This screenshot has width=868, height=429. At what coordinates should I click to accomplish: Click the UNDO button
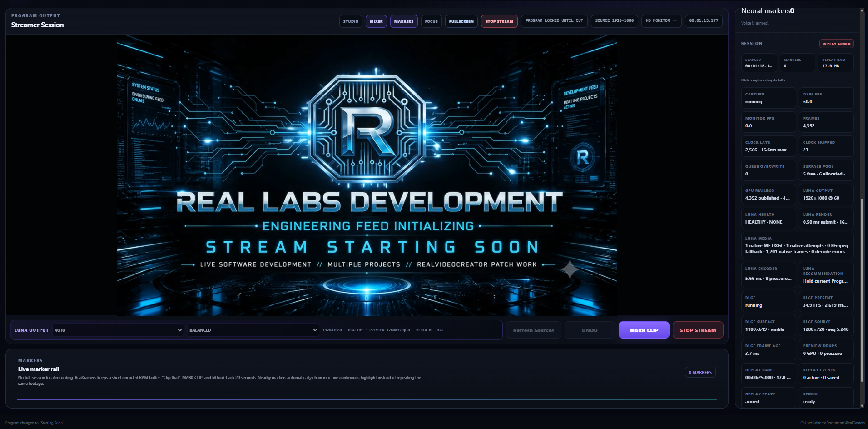(590, 330)
